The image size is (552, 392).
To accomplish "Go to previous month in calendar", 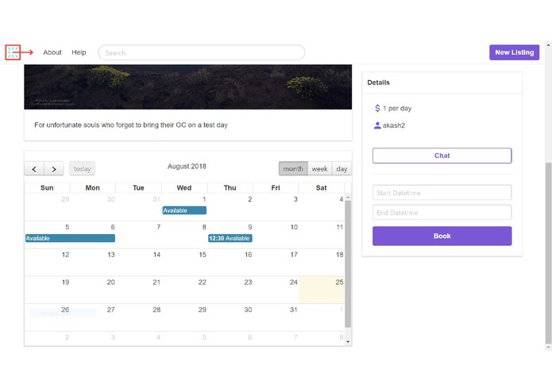I will [x=34, y=169].
